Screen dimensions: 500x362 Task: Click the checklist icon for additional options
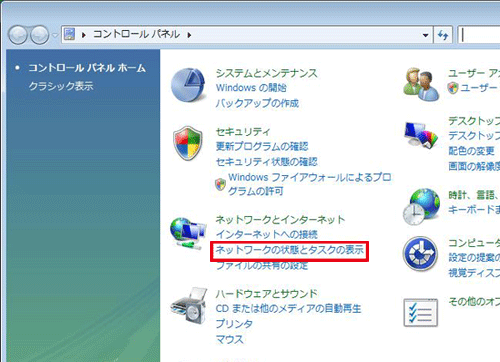point(420,313)
